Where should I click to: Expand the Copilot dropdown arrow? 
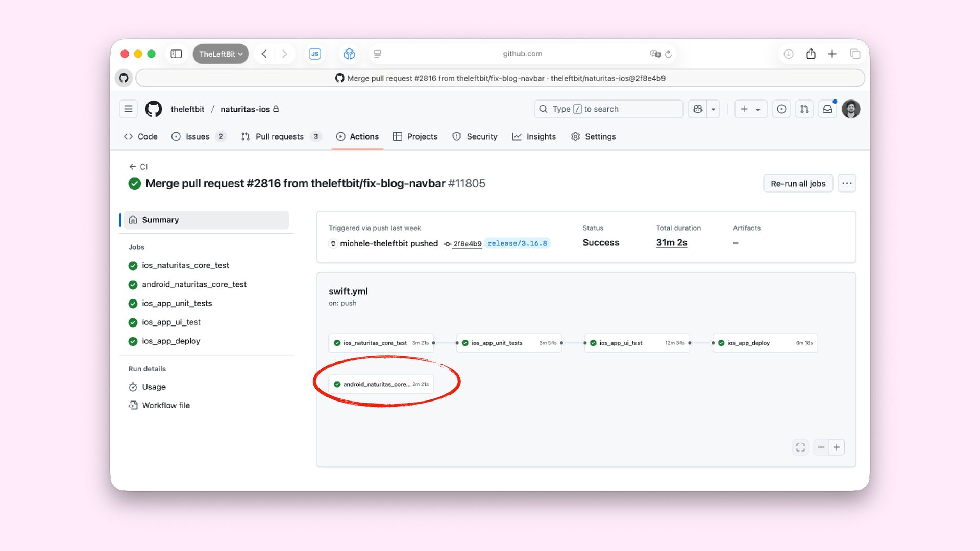713,109
